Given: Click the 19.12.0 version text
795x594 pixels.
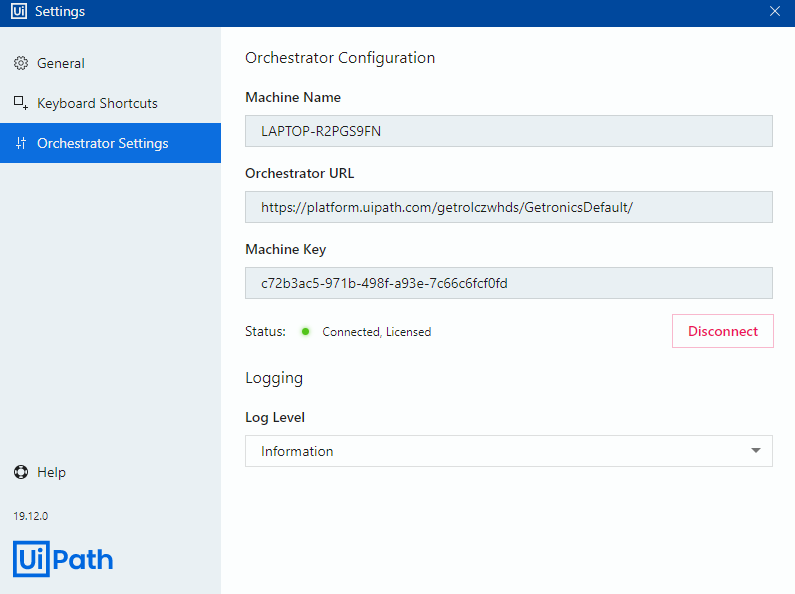Looking at the screenshot, I should coord(31,516).
